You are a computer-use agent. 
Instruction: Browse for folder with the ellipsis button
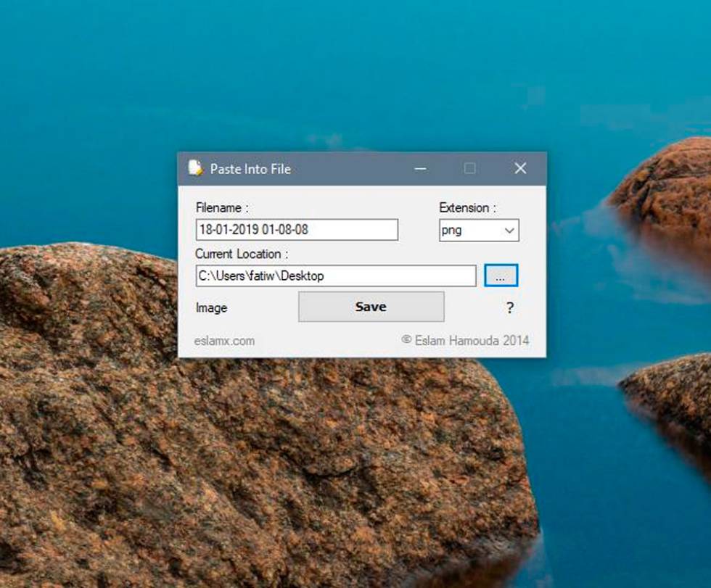[501, 276]
